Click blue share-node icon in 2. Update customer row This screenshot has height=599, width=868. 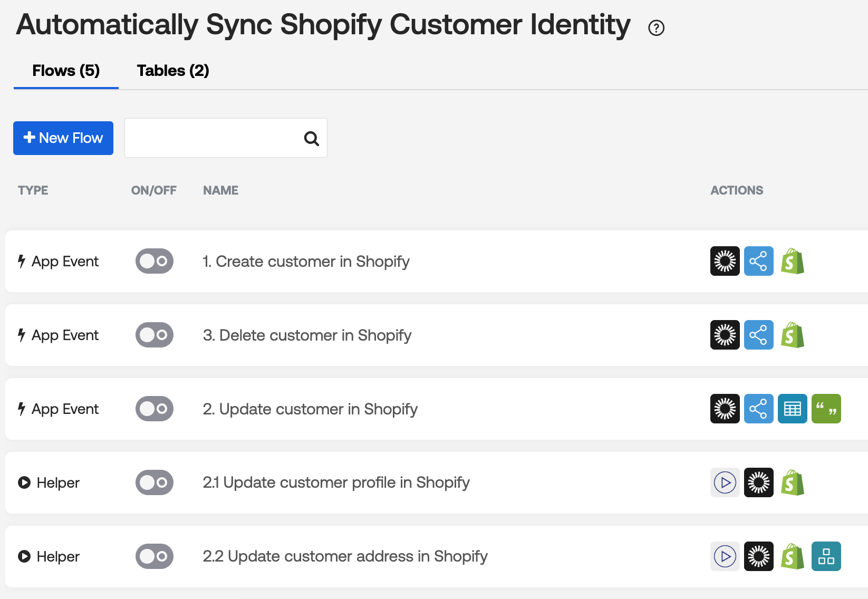759,409
